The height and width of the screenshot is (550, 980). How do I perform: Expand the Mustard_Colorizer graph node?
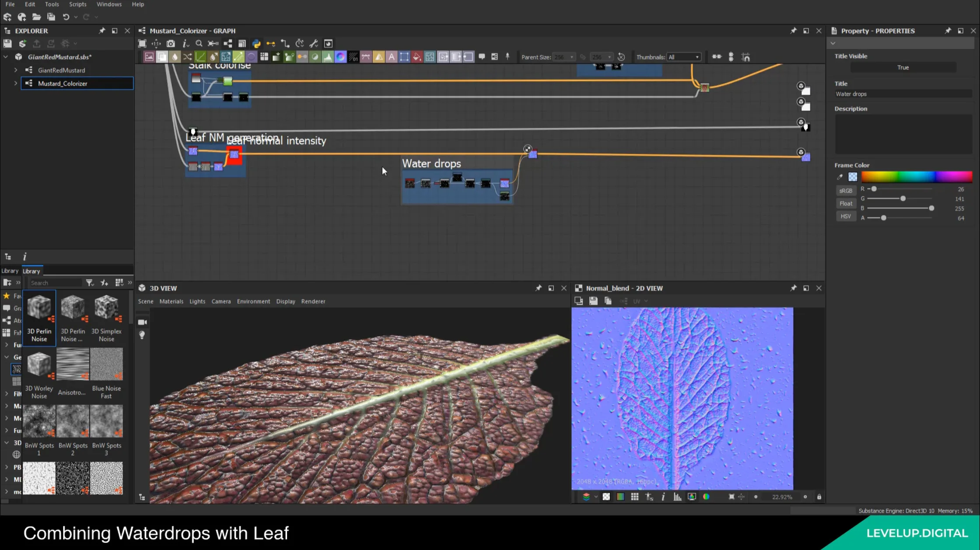(x=15, y=84)
